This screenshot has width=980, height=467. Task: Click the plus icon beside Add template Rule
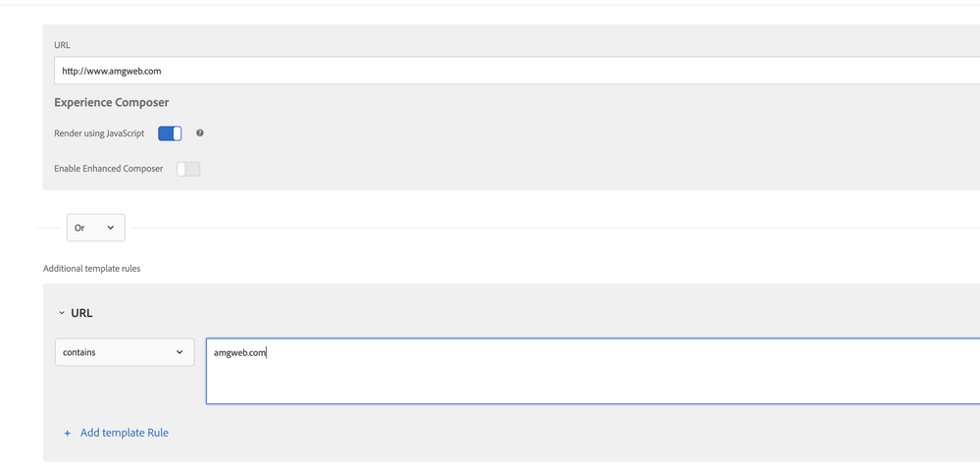coord(67,433)
